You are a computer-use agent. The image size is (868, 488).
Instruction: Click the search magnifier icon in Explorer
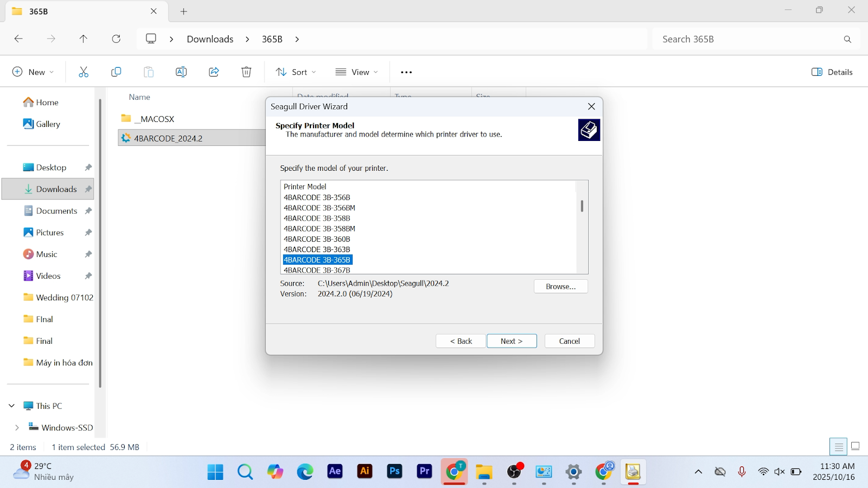(x=847, y=39)
